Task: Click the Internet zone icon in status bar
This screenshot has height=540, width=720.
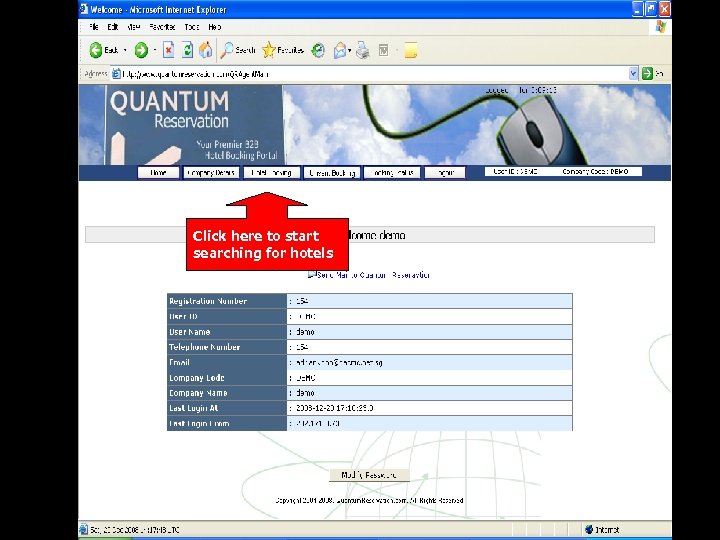Action: click(589, 529)
